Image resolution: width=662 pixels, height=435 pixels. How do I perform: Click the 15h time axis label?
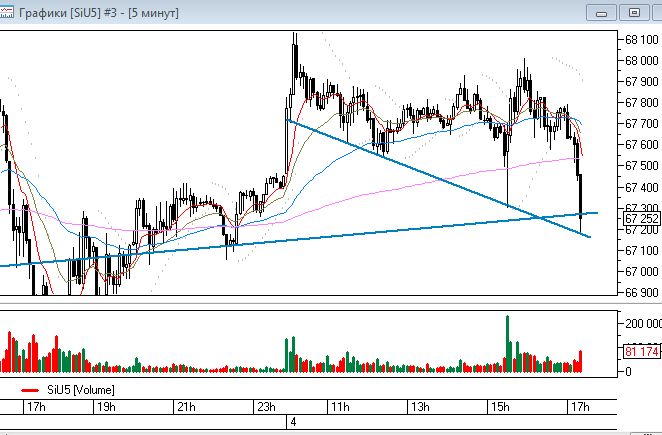[500, 407]
